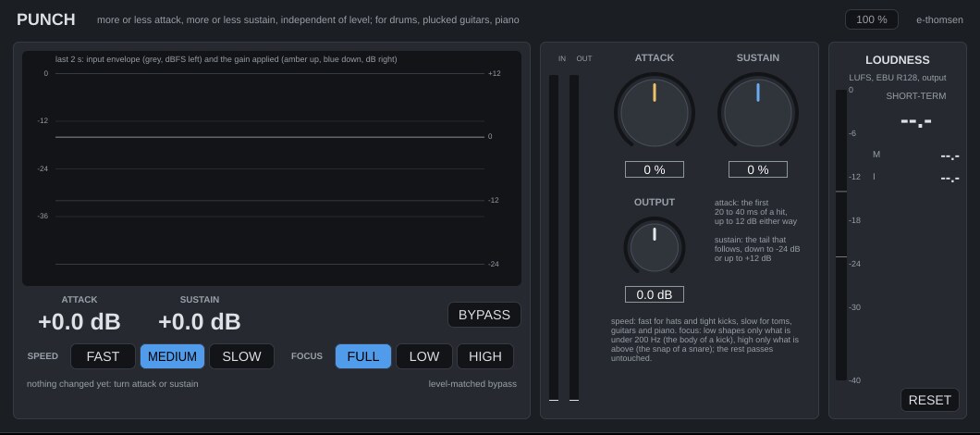Click the blue SUSTAIN knob

(x=758, y=113)
